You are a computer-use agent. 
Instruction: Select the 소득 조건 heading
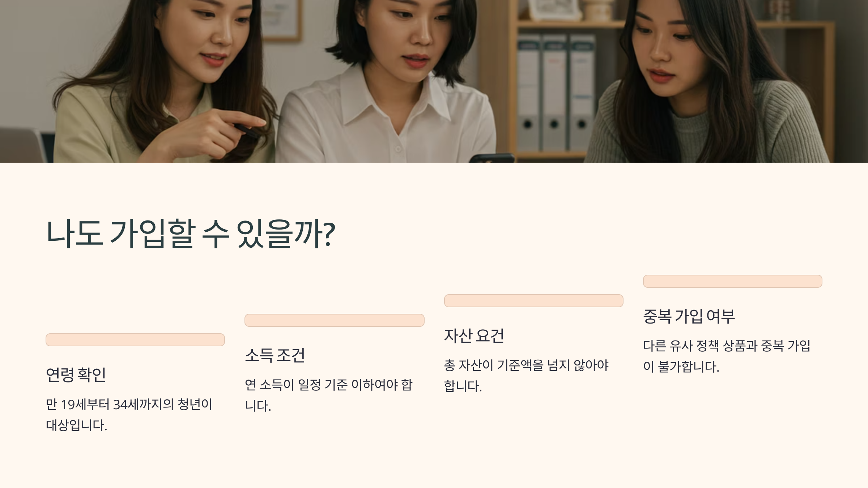[275, 355]
